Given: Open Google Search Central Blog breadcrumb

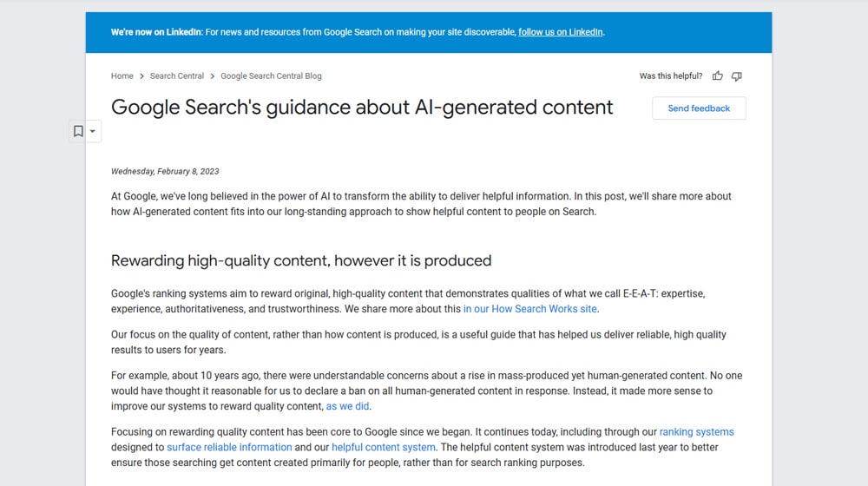Looking at the screenshot, I should (x=271, y=76).
